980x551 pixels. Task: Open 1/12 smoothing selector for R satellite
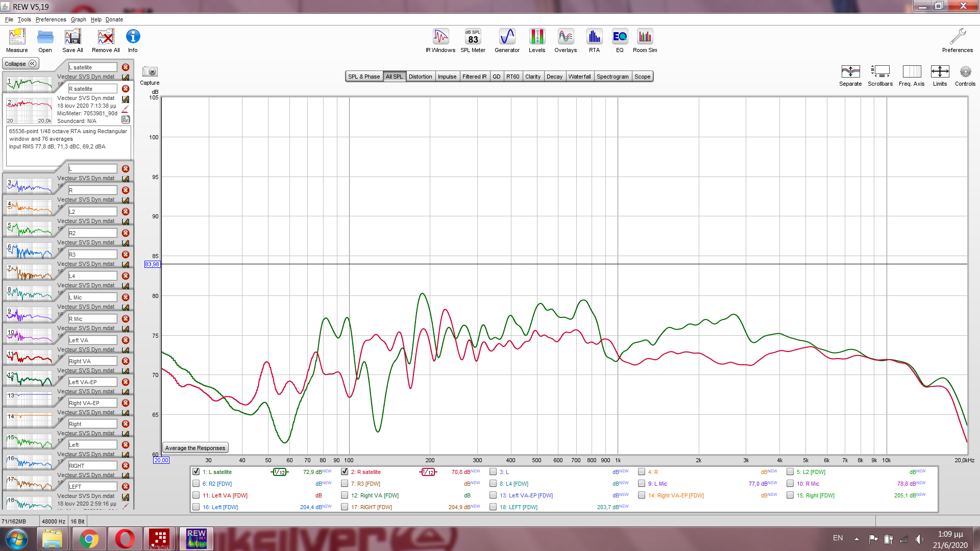tap(428, 472)
